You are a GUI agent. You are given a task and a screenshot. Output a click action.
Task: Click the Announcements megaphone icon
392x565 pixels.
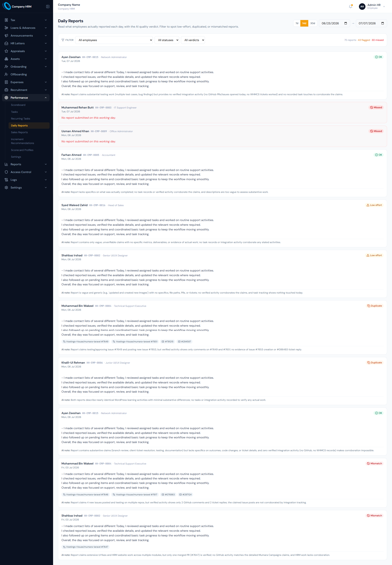[x=6, y=36]
